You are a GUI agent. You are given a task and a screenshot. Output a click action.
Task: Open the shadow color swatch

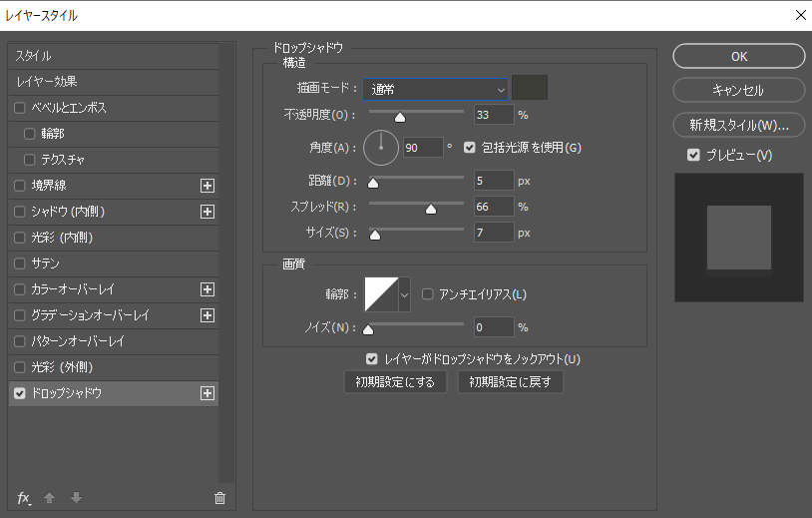click(530, 88)
